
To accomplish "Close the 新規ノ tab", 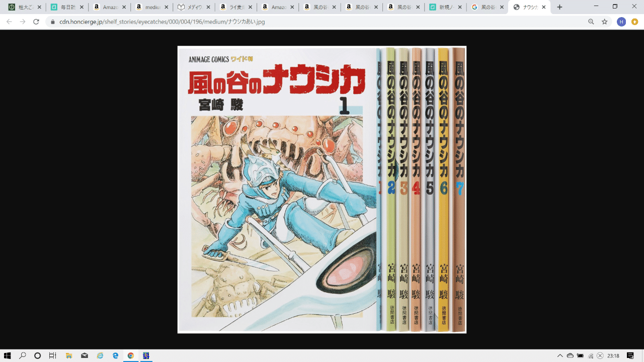I will pyautogui.click(x=461, y=7).
